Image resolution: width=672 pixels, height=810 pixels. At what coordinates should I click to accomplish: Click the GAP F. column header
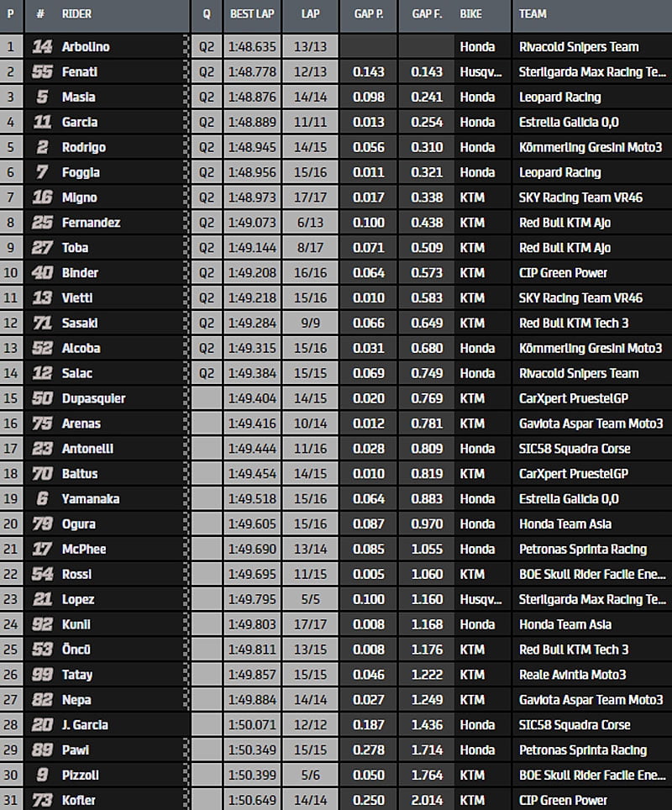pos(427,14)
